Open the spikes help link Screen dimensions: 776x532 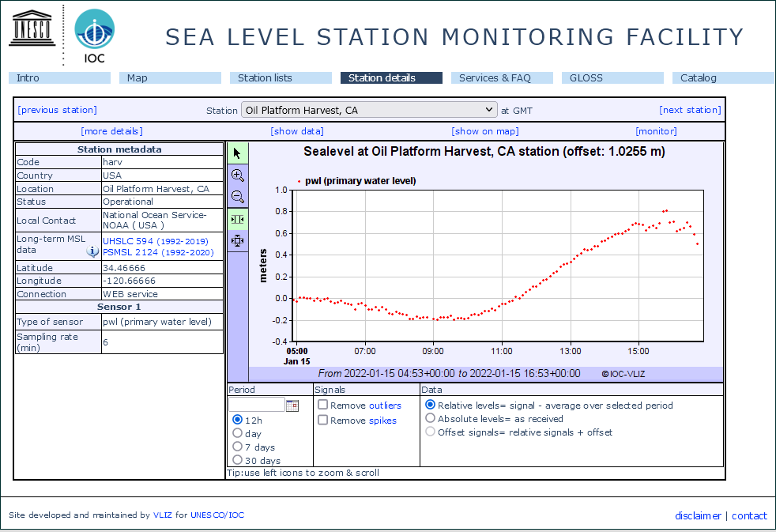(382, 421)
